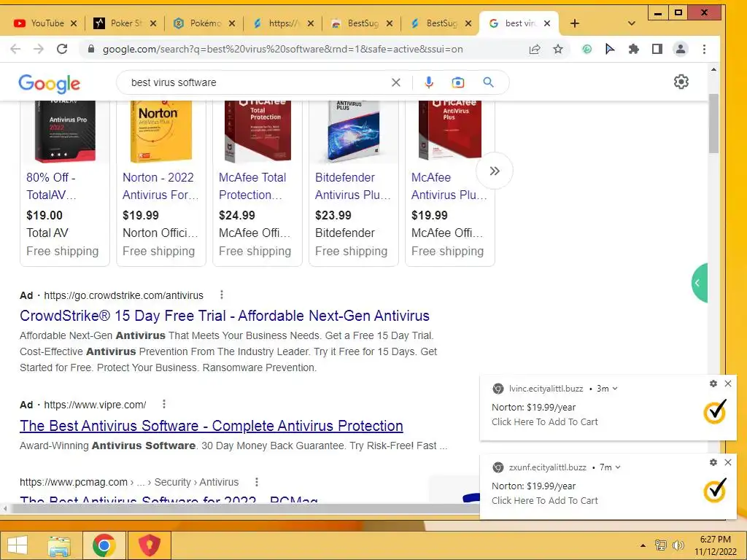Toggle the browser side panel

[657, 49]
